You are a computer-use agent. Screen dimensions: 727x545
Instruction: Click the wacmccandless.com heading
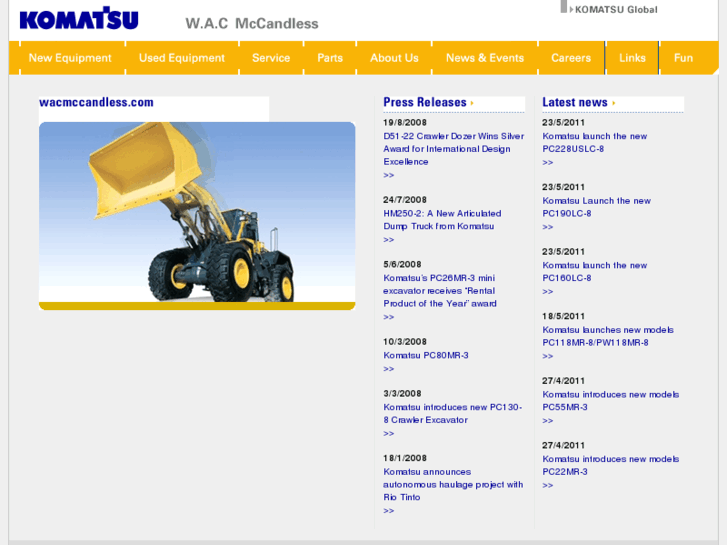click(x=96, y=102)
